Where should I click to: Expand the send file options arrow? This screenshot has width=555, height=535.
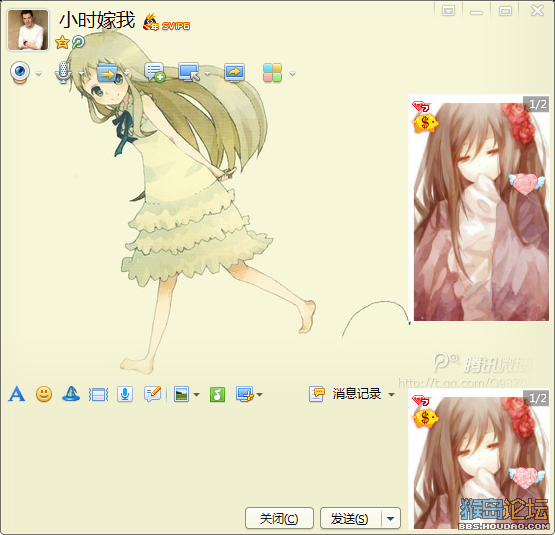point(127,74)
